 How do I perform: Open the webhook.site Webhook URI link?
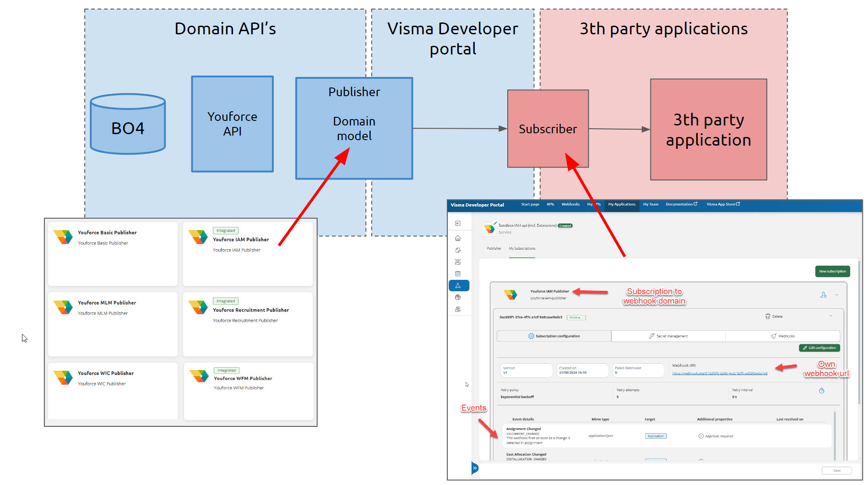point(720,373)
